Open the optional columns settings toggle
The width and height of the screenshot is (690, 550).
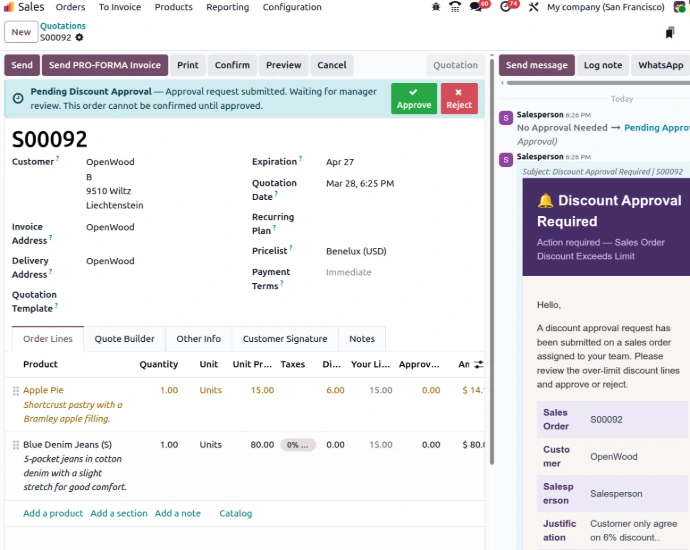coord(478,365)
